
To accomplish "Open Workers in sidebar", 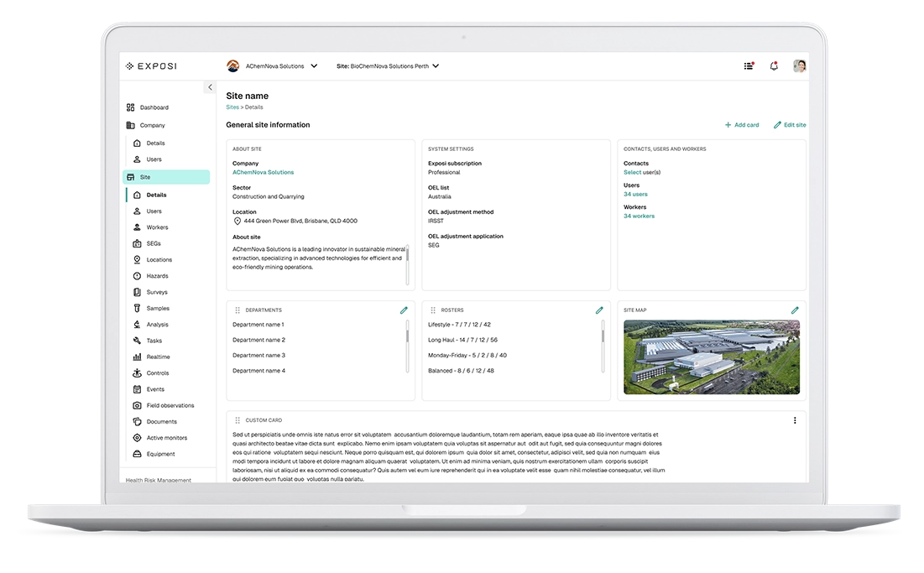I will pos(150,227).
